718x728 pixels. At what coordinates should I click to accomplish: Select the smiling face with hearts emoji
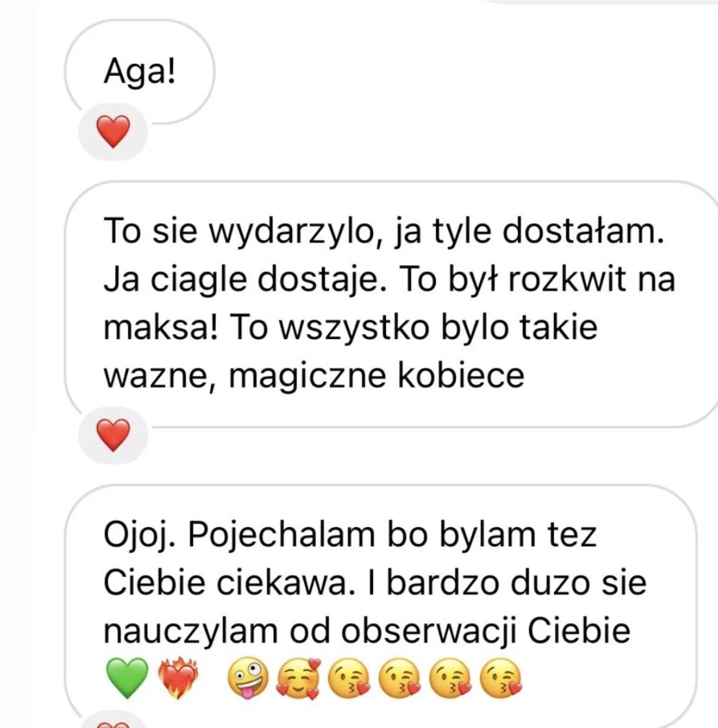click(299, 679)
